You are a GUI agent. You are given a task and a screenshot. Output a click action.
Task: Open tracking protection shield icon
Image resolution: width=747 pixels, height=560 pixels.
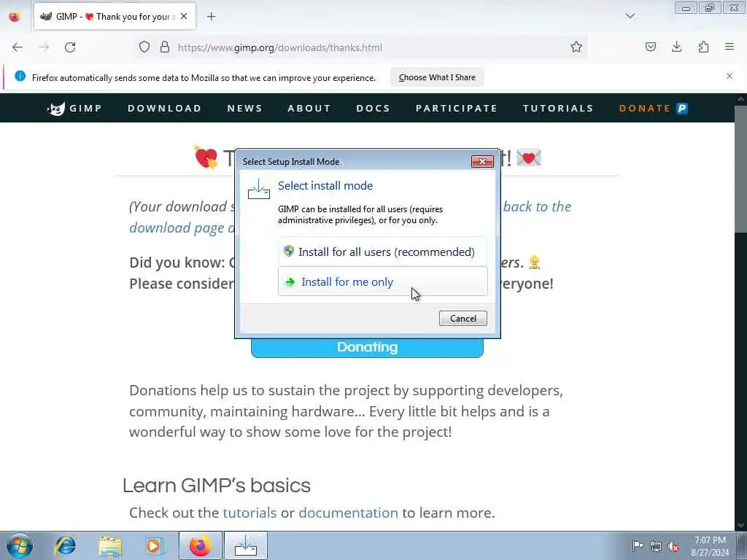click(x=144, y=47)
